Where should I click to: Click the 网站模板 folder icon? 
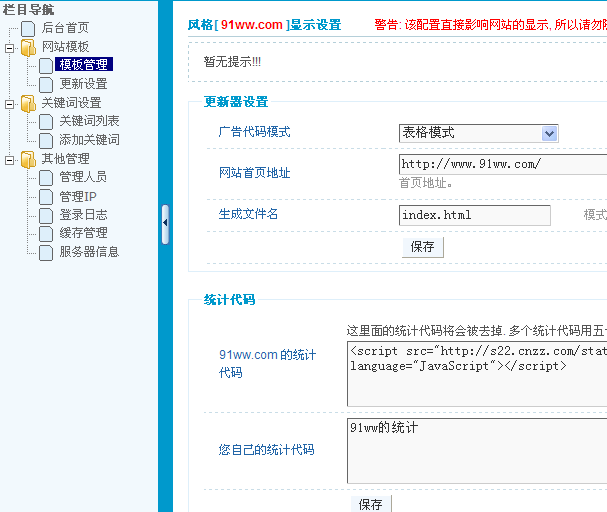28,47
